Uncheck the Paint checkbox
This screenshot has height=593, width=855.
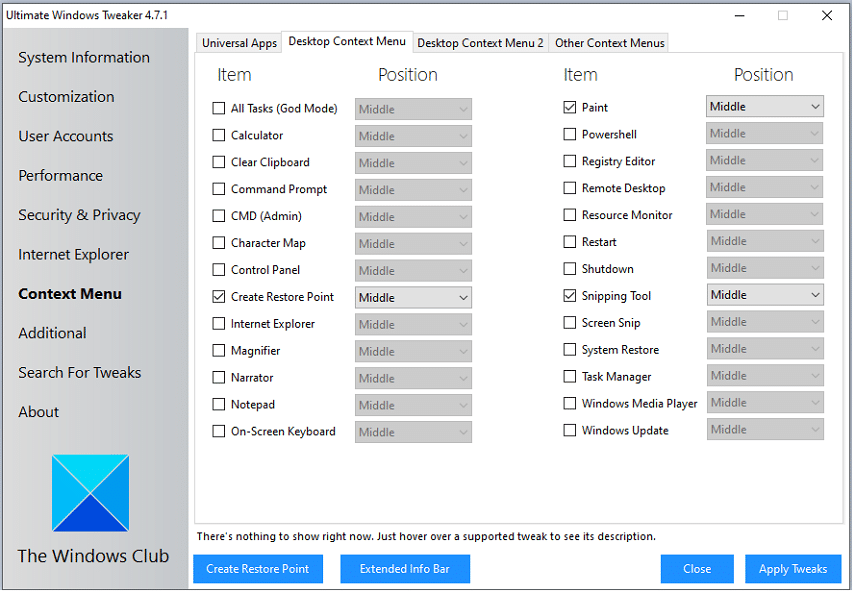pyautogui.click(x=570, y=107)
